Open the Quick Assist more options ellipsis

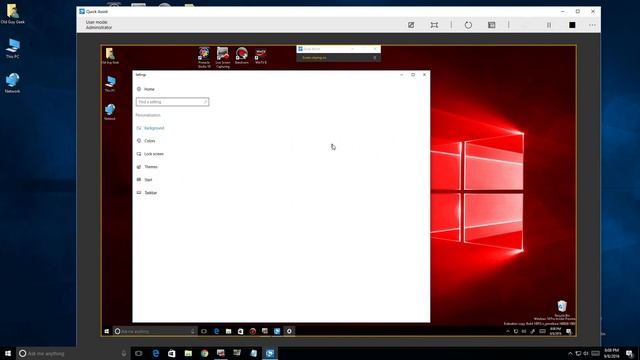[592, 25]
